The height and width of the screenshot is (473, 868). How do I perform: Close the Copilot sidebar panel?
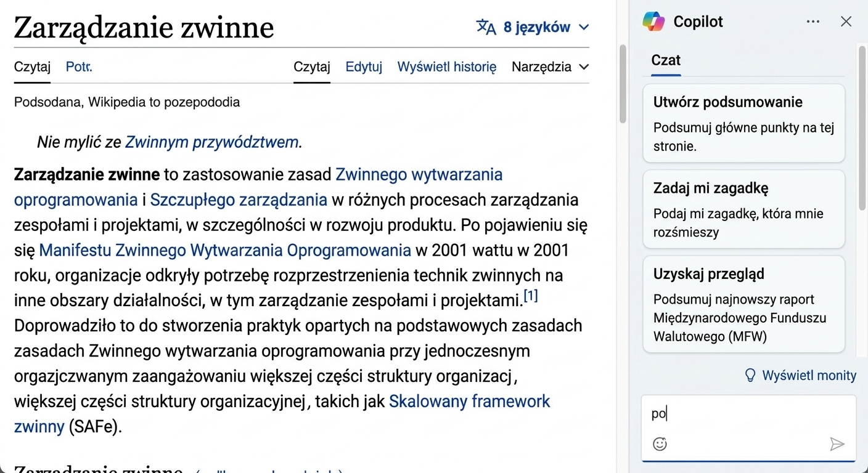pos(846,22)
